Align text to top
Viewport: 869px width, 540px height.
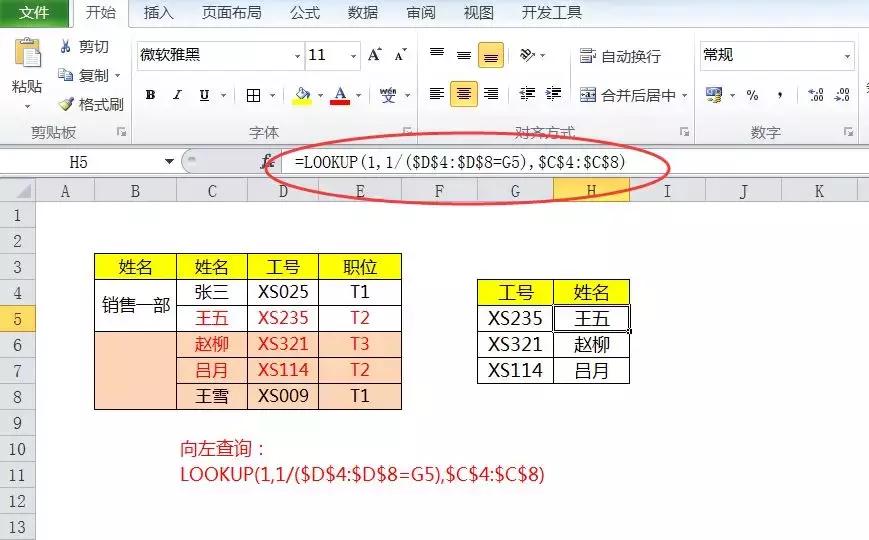pyautogui.click(x=437, y=54)
